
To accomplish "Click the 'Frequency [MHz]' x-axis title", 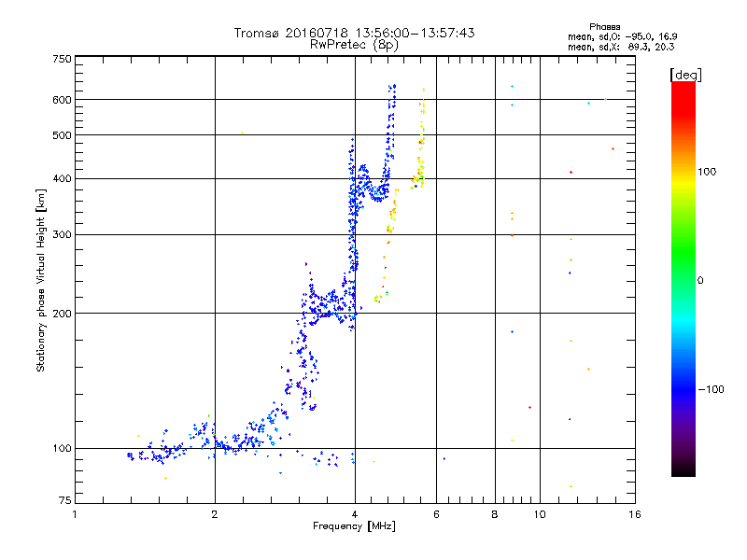I will [354, 526].
